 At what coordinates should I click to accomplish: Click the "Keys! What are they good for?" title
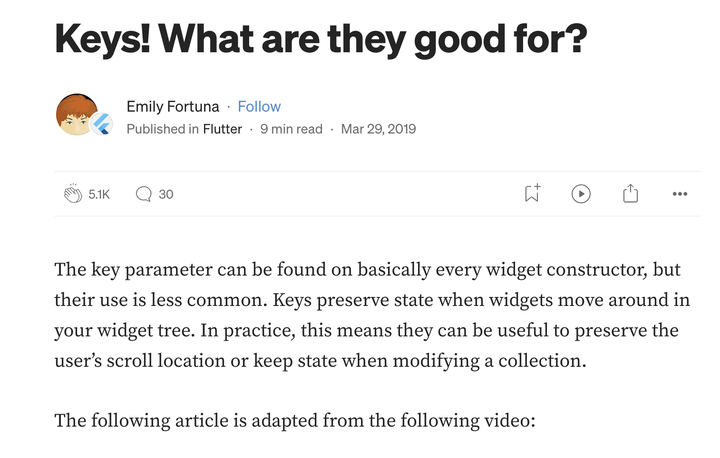[321, 40]
